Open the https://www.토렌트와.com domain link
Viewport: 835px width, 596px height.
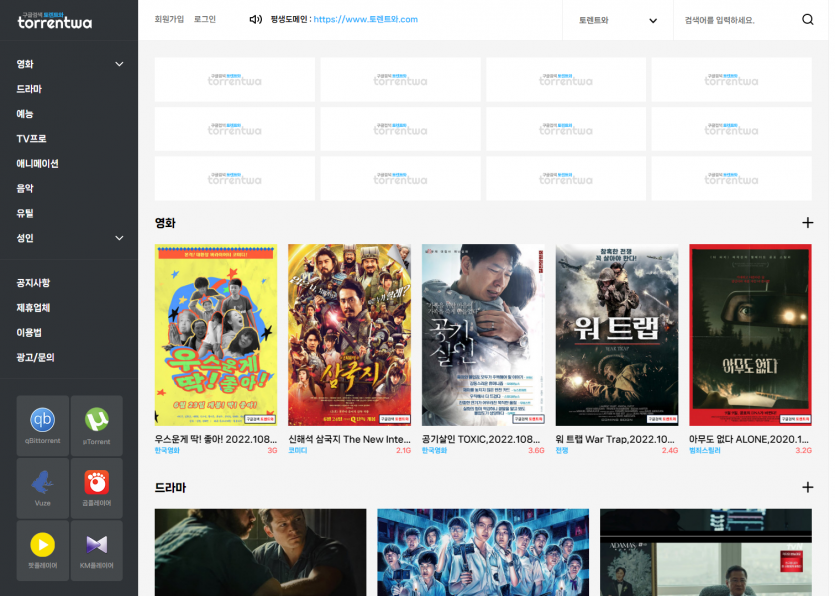[365, 19]
